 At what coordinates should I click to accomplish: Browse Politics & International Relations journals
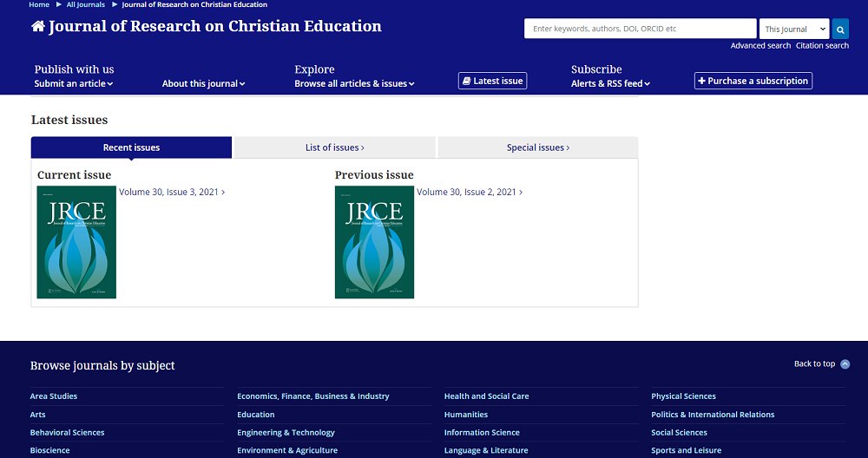[713, 415]
